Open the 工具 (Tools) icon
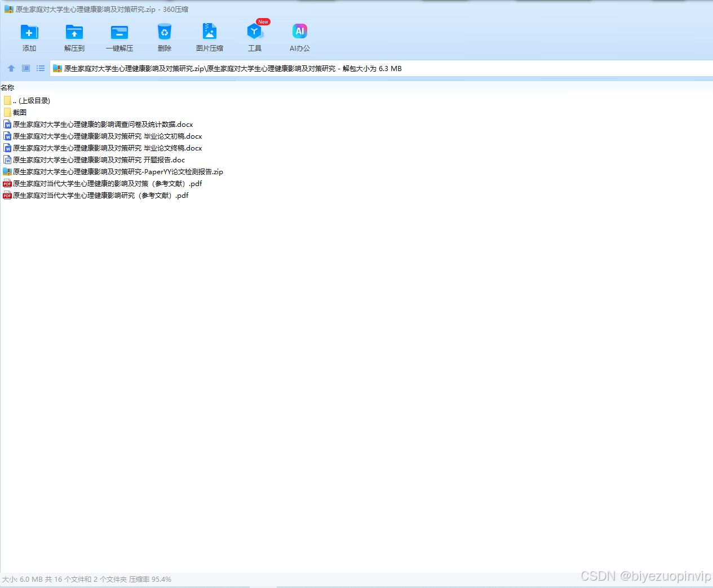The width and height of the screenshot is (713, 588). pyautogui.click(x=255, y=32)
